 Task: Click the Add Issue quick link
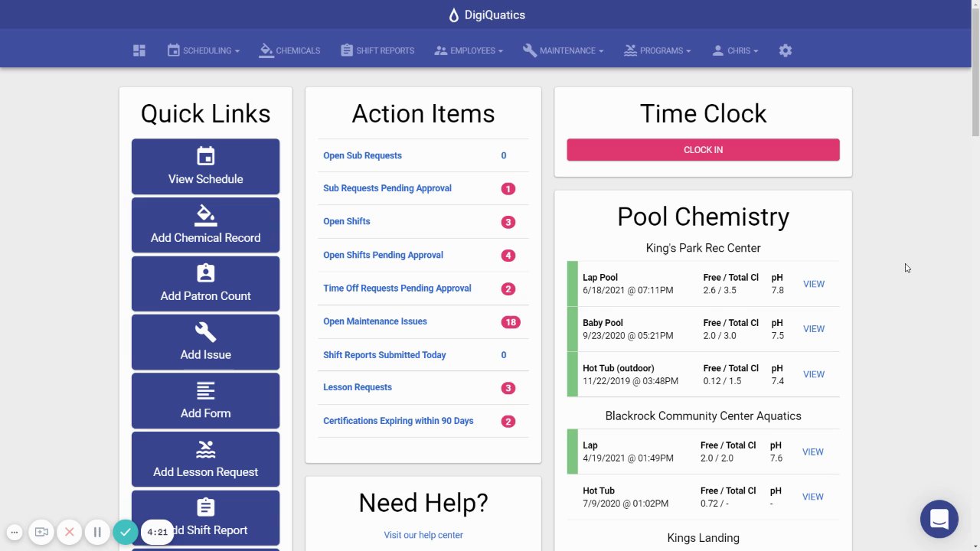[x=205, y=342]
